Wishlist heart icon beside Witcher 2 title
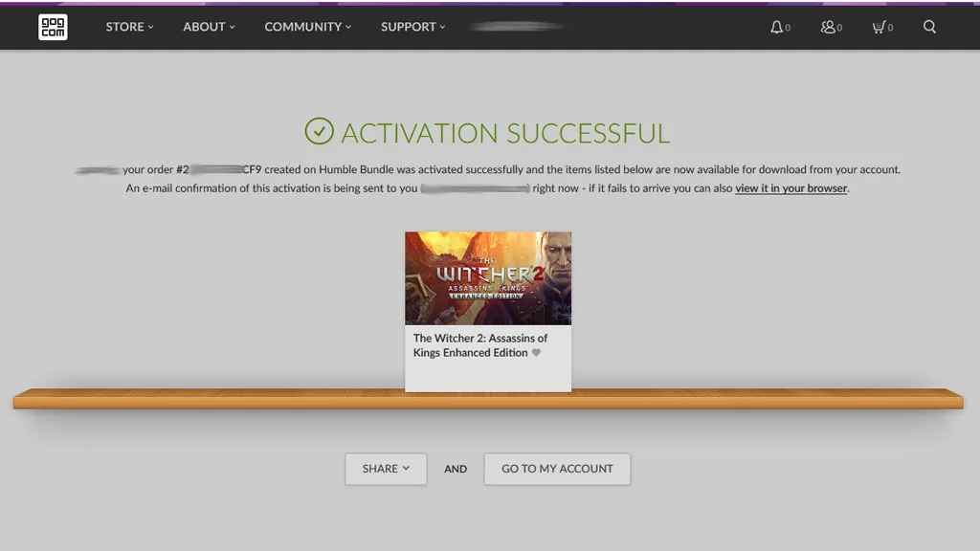 536,352
